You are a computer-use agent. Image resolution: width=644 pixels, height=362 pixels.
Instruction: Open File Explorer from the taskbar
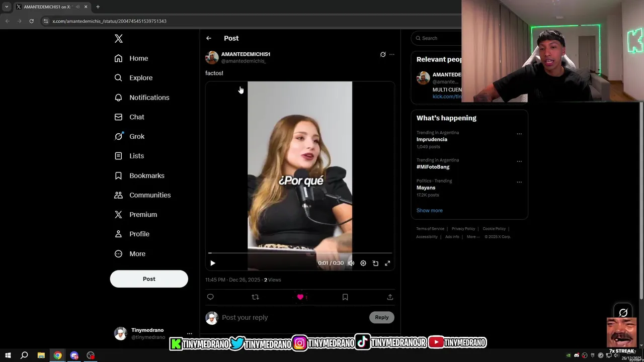tap(41, 355)
